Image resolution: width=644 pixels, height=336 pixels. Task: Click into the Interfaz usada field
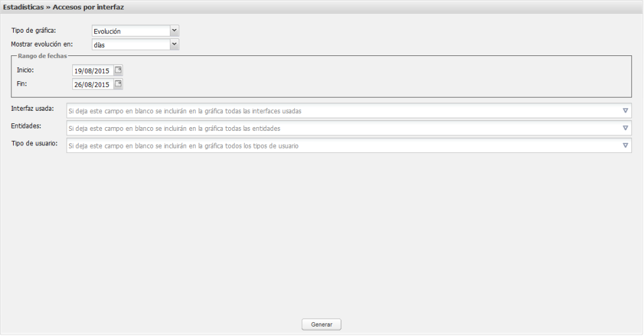(348, 111)
